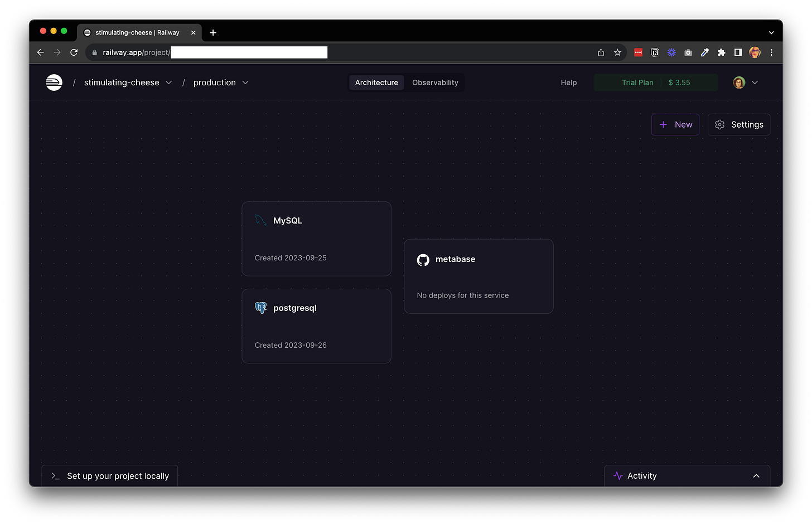Click the Settings gear icon
Screen dimensions: 812x525
pos(720,125)
